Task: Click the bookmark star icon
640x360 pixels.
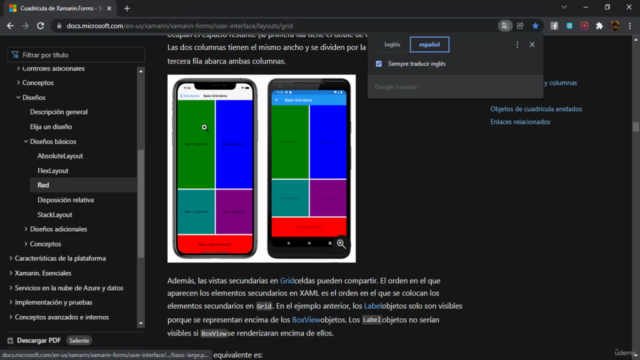Action: point(535,26)
